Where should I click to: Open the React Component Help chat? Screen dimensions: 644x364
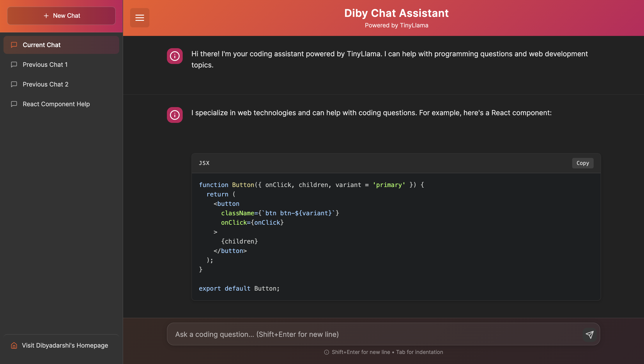tap(61, 104)
